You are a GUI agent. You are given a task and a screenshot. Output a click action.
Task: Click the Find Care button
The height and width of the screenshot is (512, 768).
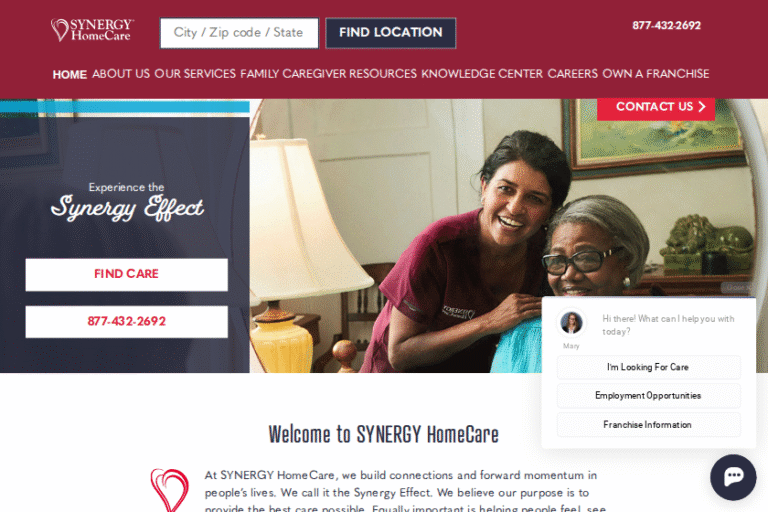point(126,274)
